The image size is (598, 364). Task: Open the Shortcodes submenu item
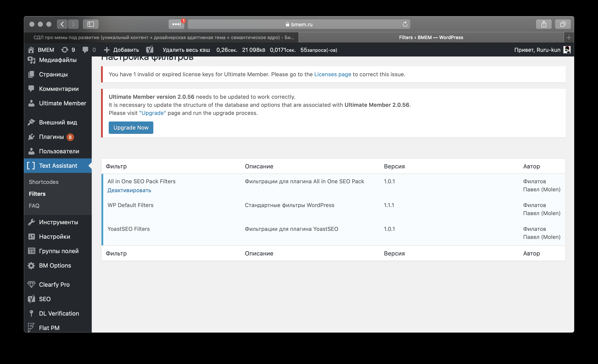click(44, 182)
